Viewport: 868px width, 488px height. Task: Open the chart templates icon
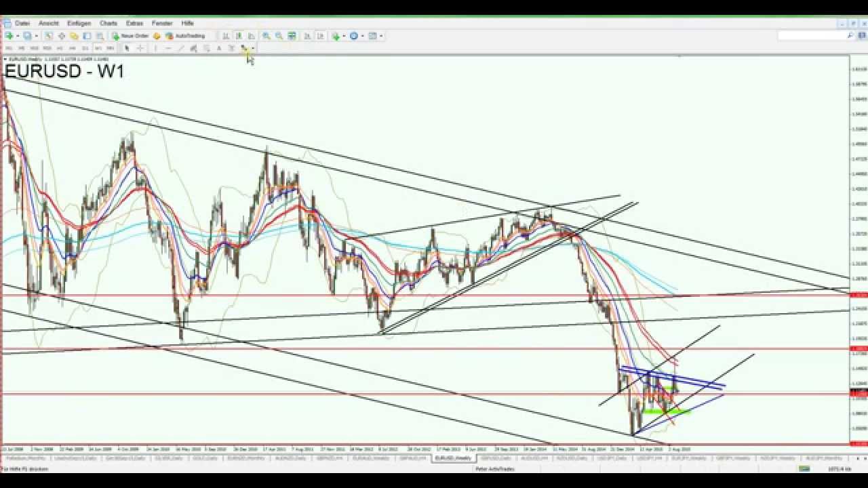pos(372,36)
